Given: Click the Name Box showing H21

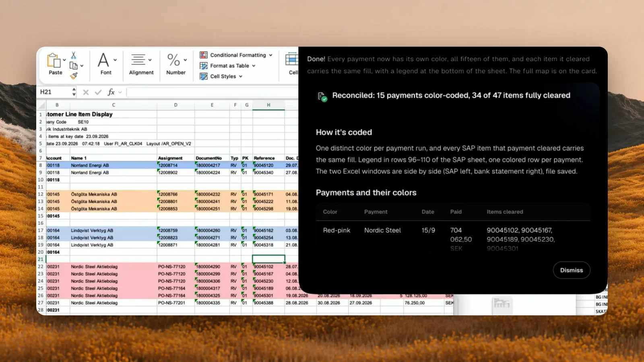Looking at the screenshot, I should 54,92.
